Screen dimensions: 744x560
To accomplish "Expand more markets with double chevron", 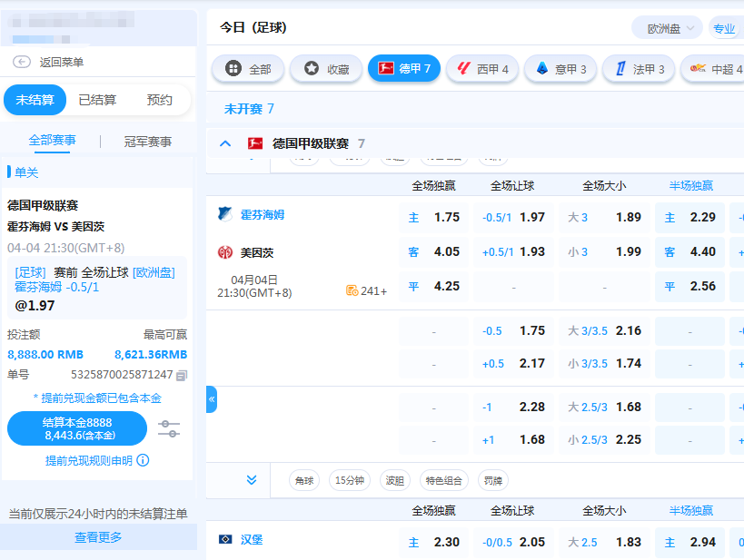I will [252, 479].
